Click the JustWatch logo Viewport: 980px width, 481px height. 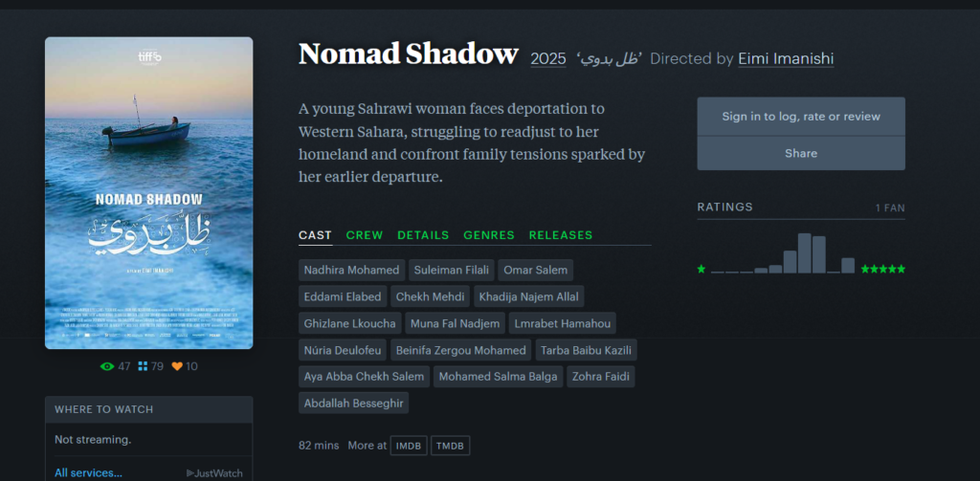(214, 472)
